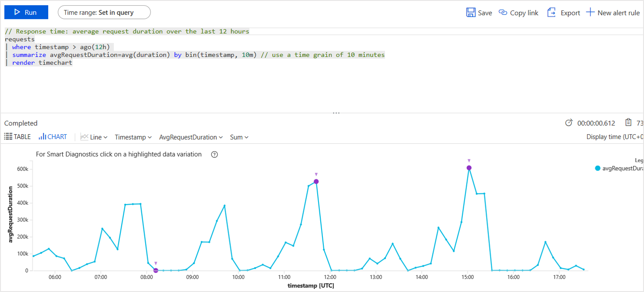Click the 'Completed' status text
Viewport: 644px width, 292px height.
pos(21,123)
